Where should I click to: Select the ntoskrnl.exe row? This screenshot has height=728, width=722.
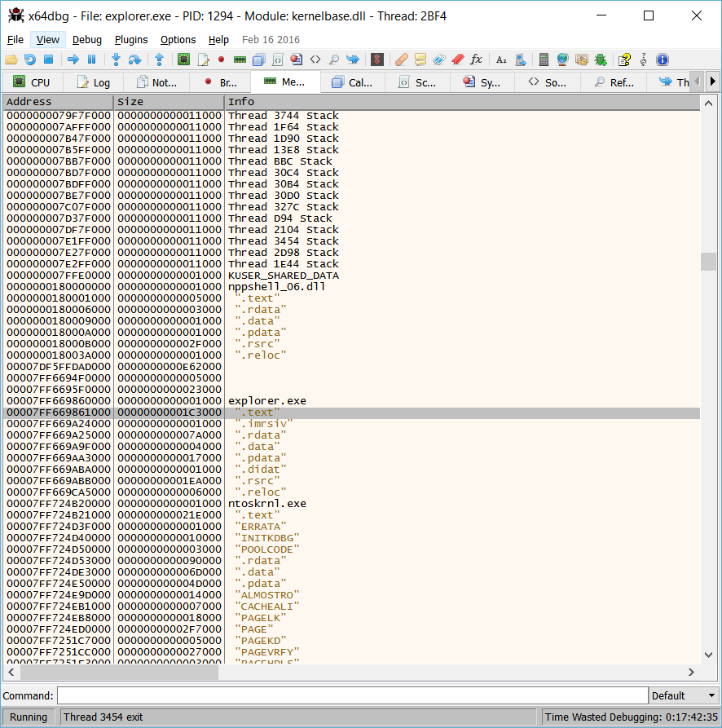click(x=352, y=503)
